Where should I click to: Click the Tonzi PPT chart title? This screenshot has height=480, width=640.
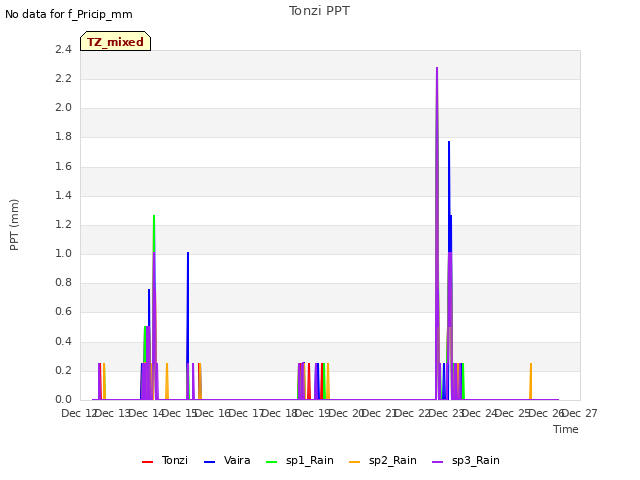(319, 11)
